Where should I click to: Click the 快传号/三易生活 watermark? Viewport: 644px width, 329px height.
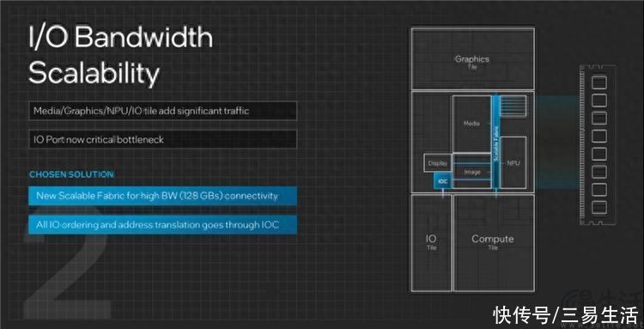[x=566, y=314]
